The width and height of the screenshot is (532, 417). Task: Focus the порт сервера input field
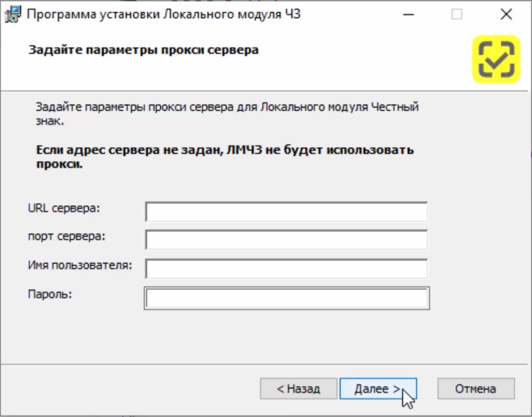[x=287, y=240]
